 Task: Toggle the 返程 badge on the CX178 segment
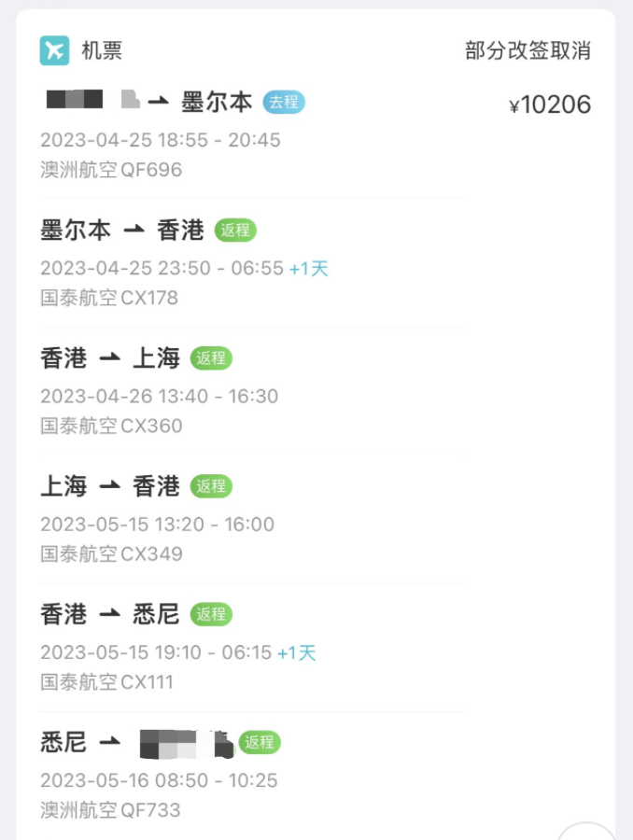[x=236, y=230]
